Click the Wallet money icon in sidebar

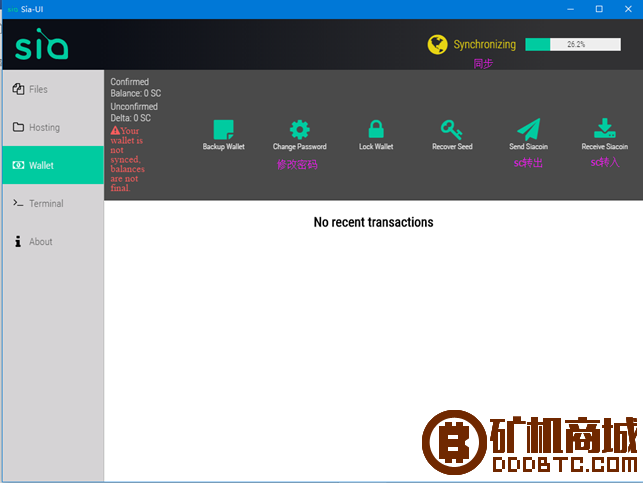pos(18,165)
